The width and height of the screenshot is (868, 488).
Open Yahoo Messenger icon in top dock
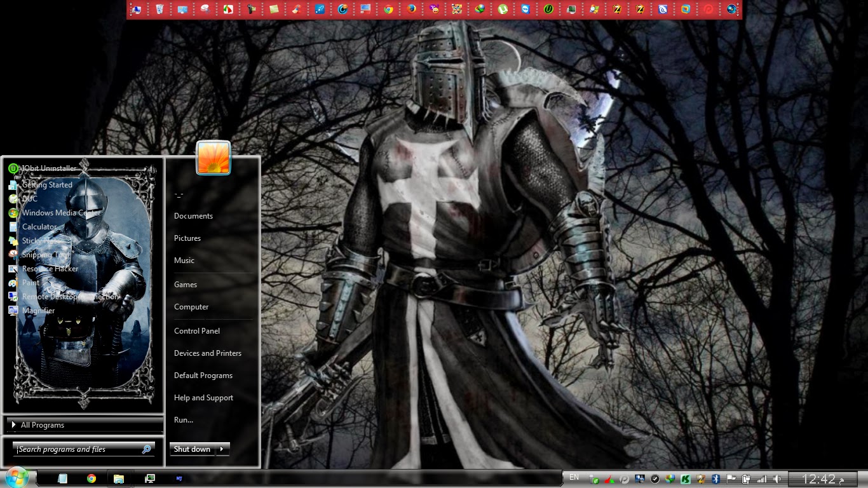point(434,10)
